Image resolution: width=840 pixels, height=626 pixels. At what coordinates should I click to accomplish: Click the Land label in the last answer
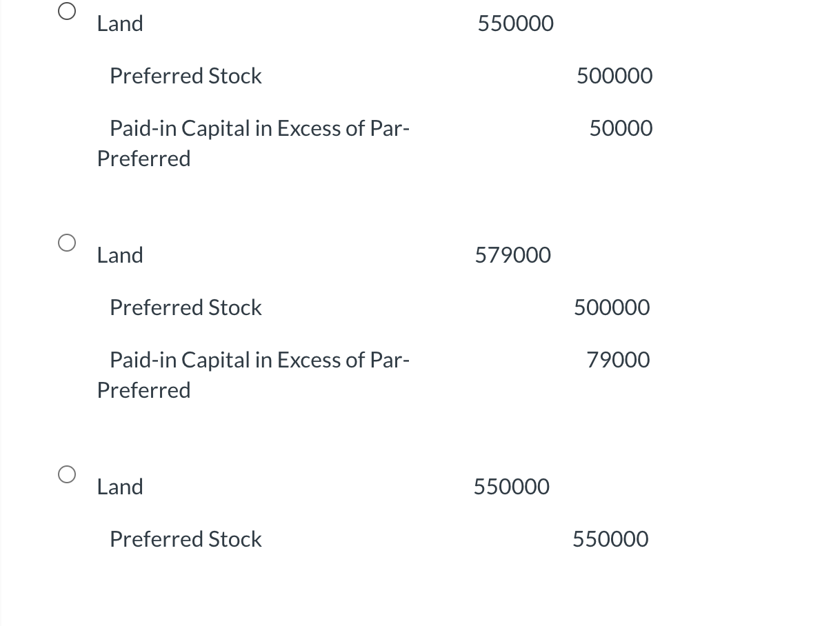click(120, 487)
